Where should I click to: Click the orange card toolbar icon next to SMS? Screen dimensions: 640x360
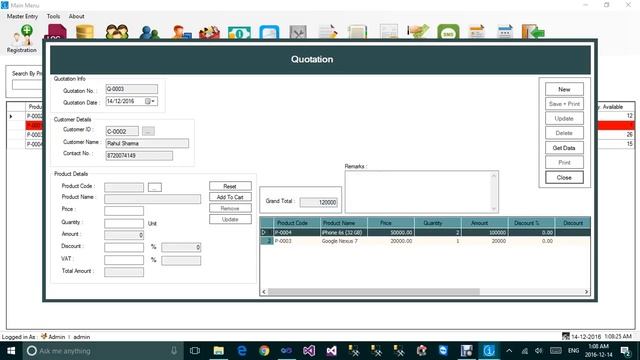[477, 32]
